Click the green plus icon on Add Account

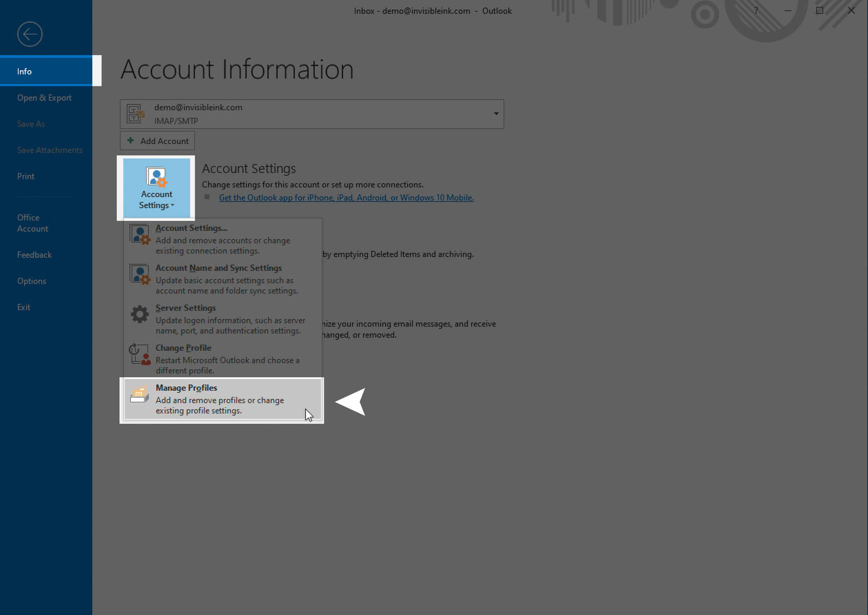pos(131,140)
